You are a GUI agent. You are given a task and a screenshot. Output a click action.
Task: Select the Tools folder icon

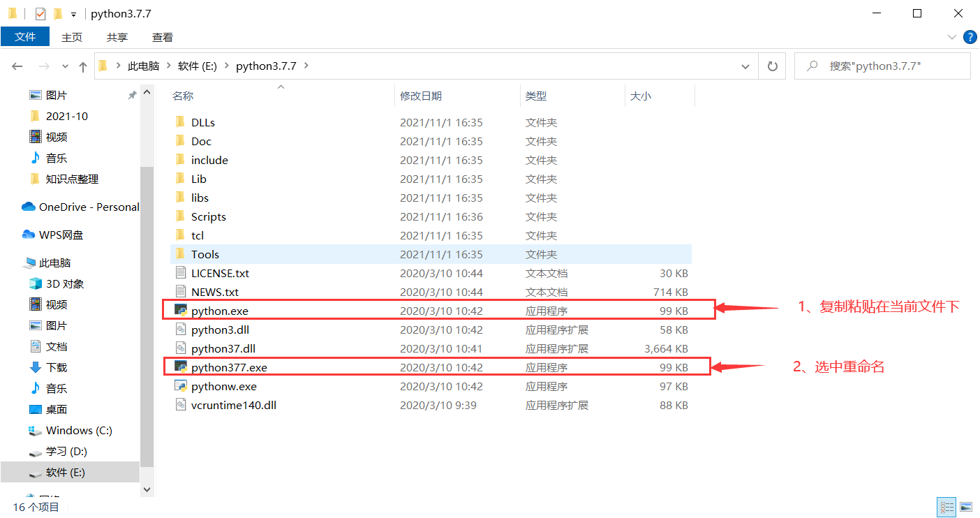pyautogui.click(x=180, y=254)
